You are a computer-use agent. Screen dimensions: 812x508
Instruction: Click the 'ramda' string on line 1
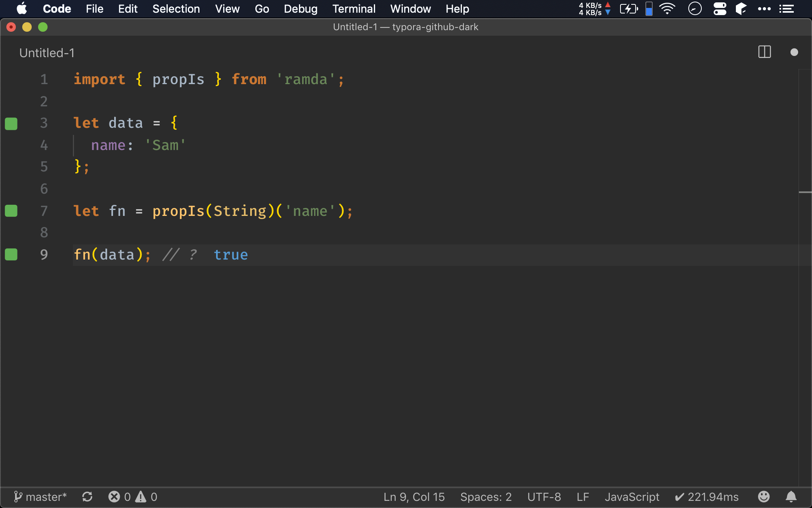[x=306, y=80]
